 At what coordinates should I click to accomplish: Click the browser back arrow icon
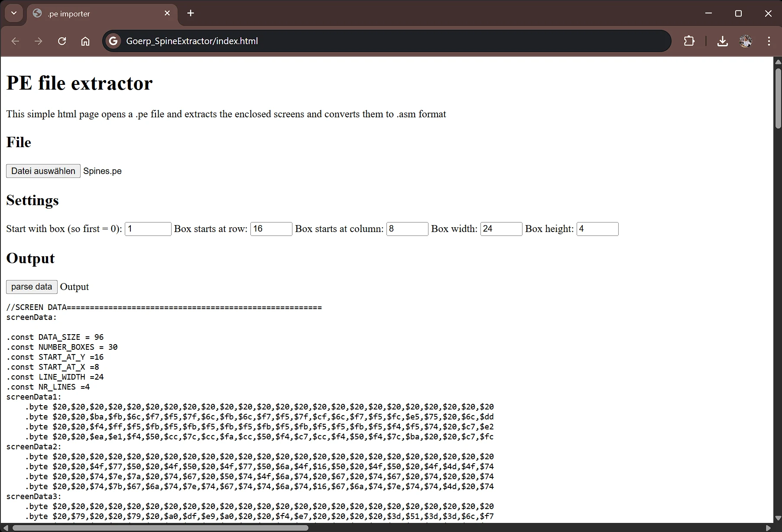[16, 41]
